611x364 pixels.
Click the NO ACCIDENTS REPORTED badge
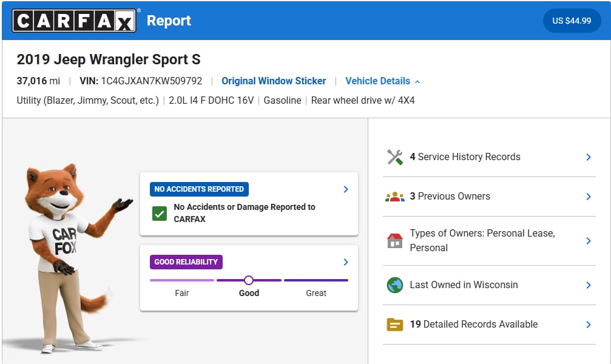point(199,189)
